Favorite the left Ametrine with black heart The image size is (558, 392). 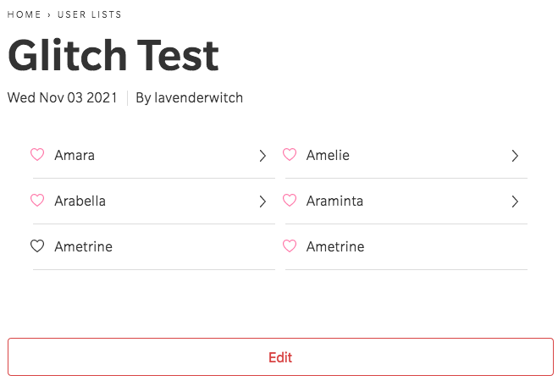37,246
